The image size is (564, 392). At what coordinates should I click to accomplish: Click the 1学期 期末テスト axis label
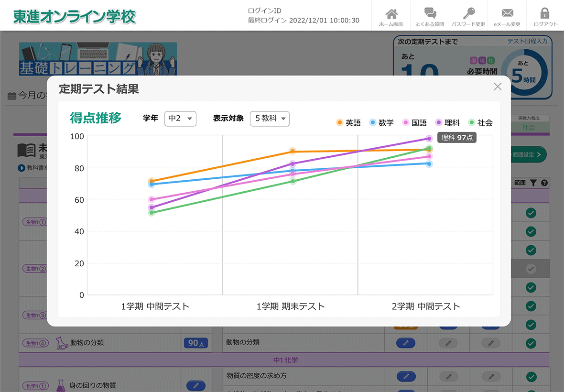tap(291, 306)
